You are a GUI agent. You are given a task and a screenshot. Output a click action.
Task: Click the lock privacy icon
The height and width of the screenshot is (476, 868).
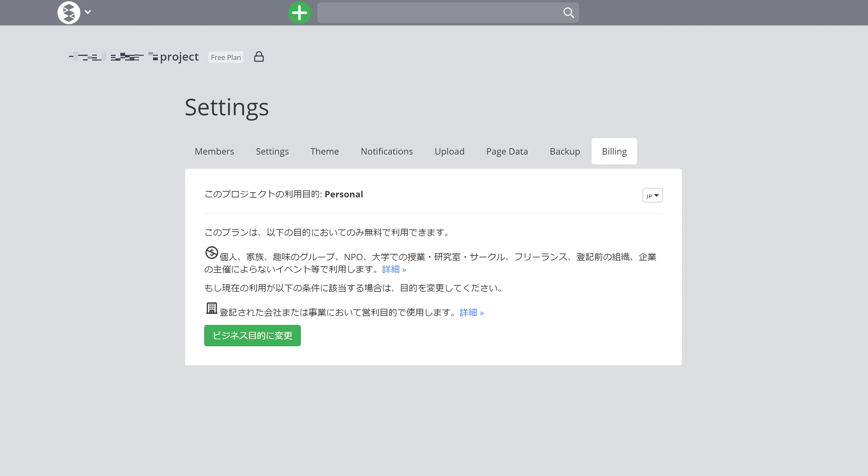259,56
